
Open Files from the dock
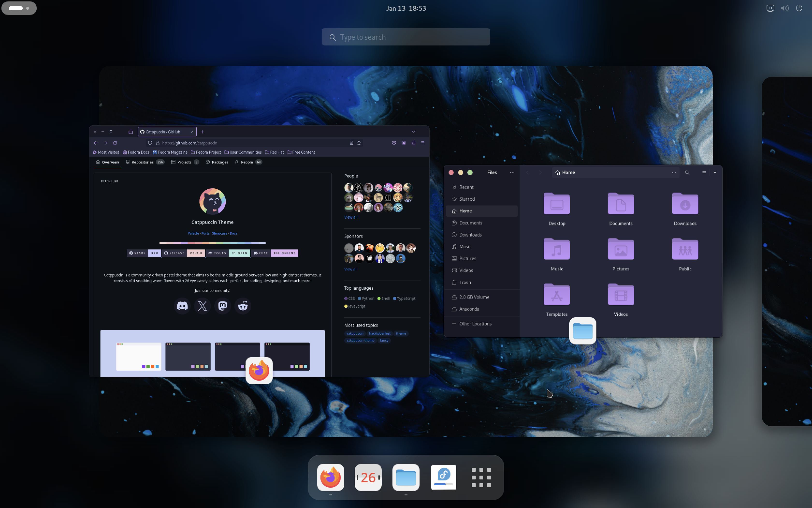(406, 478)
